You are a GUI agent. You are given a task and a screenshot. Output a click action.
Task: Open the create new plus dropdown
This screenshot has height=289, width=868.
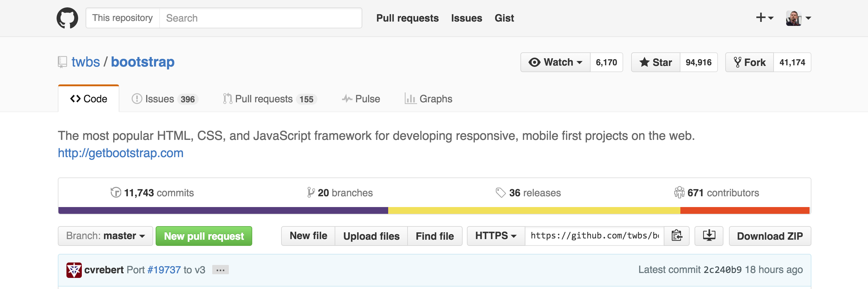tap(764, 18)
